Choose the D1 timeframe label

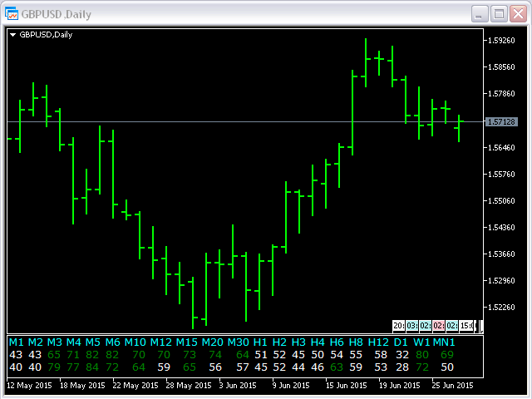click(x=401, y=342)
